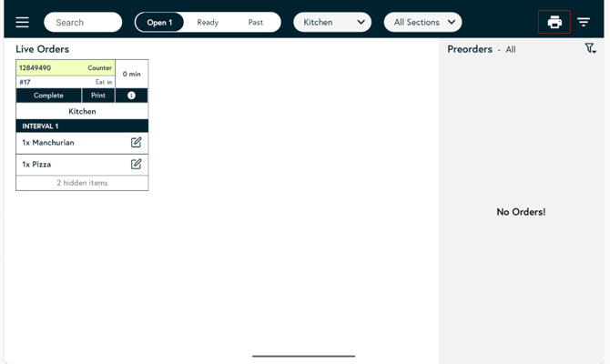Click the bottom home indicator bar

click(x=303, y=356)
